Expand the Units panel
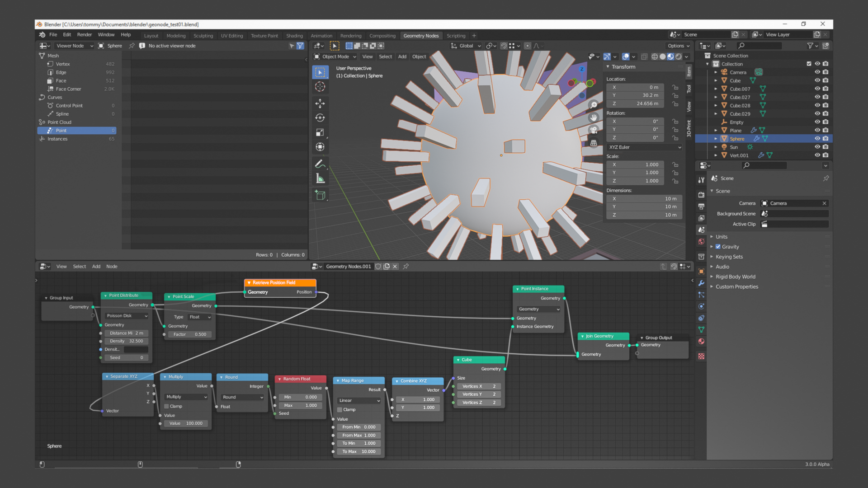This screenshot has height=488, width=868. (722, 237)
